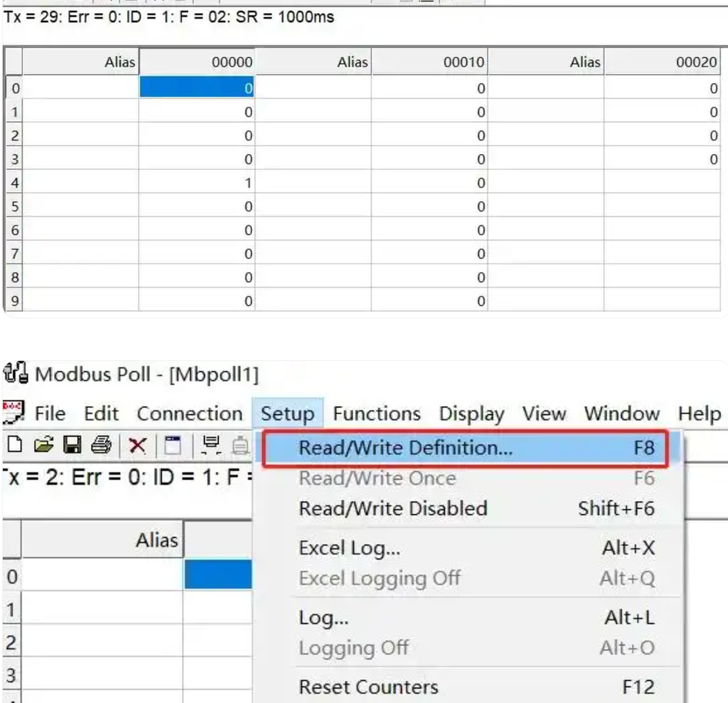Click the lower window Tx = 2 status text
The image size is (728, 703).
pyautogui.click(x=127, y=477)
